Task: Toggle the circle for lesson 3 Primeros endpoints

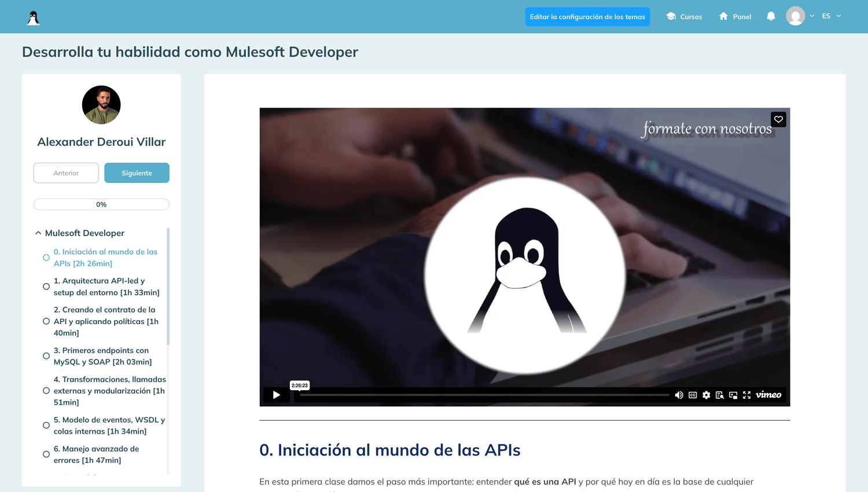Action: [46, 356]
